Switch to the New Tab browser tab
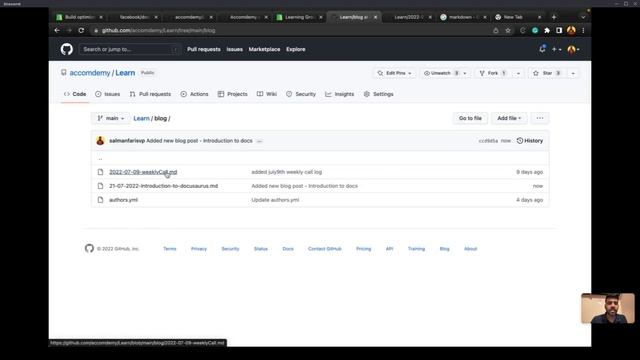 tap(518, 17)
